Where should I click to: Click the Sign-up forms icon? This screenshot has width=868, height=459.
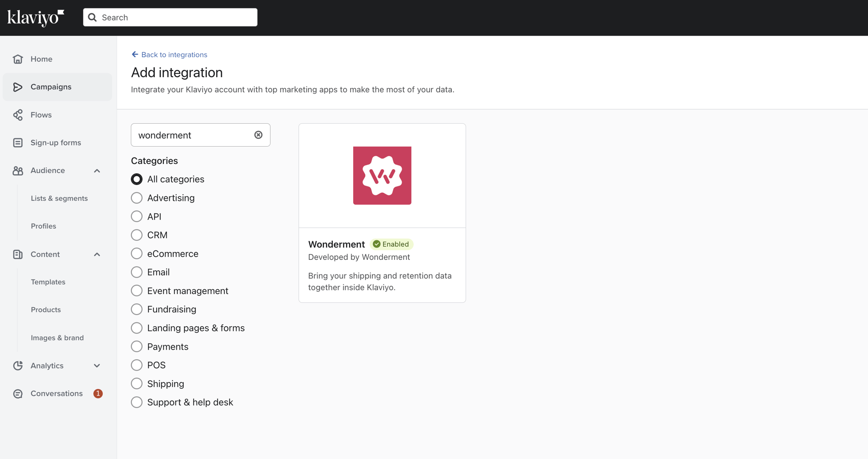(x=18, y=143)
